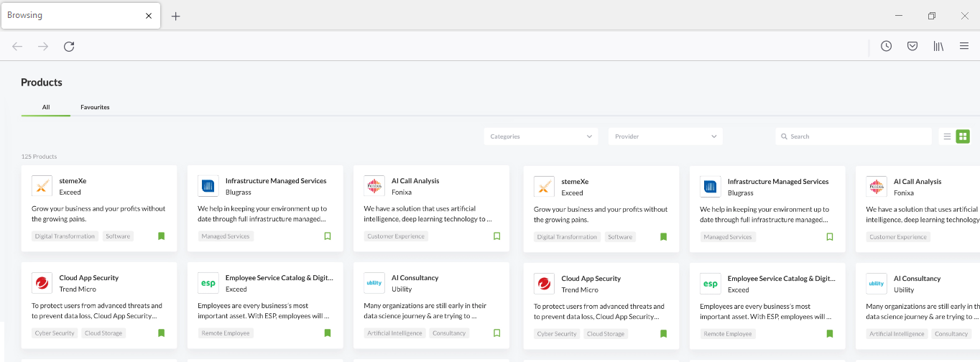Switch to list view layout
The image size is (980, 362).
[x=947, y=136]
